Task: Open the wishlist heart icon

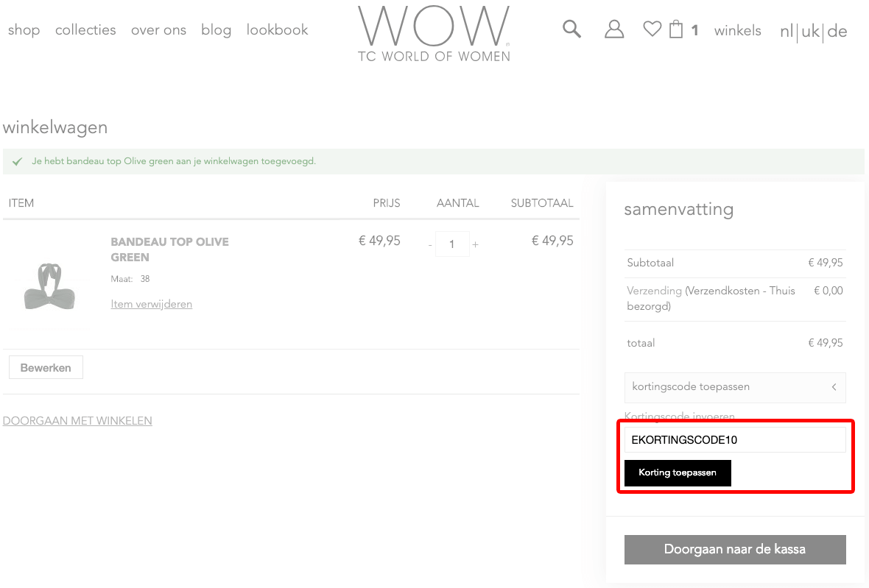Action: [652, 29]
